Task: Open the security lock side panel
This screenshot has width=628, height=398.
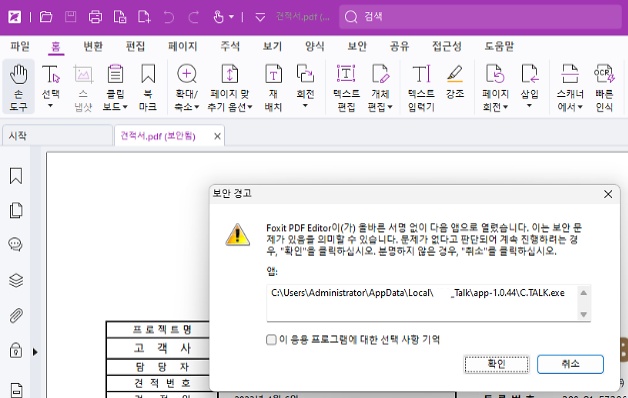Action: 16,350
